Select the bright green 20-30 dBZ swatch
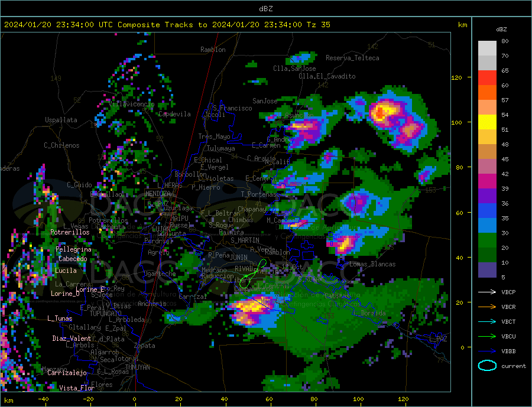532x407 pixels. click(x=487, y=240)
